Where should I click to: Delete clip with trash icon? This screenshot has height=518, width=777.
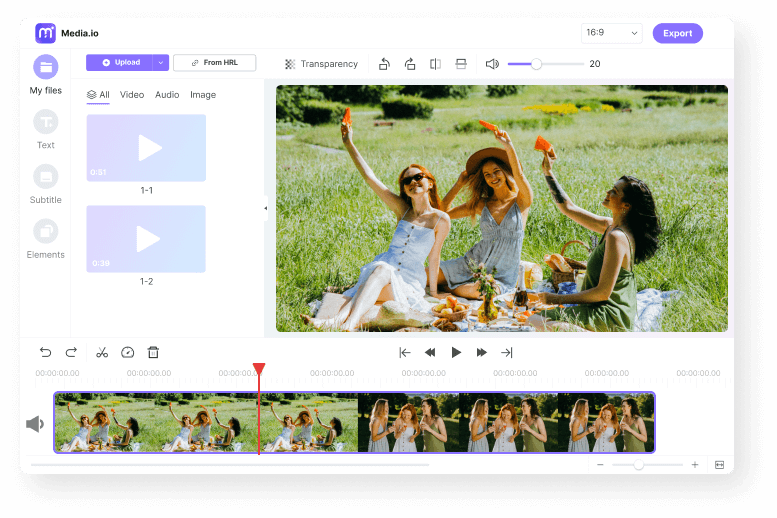point(153,352)
